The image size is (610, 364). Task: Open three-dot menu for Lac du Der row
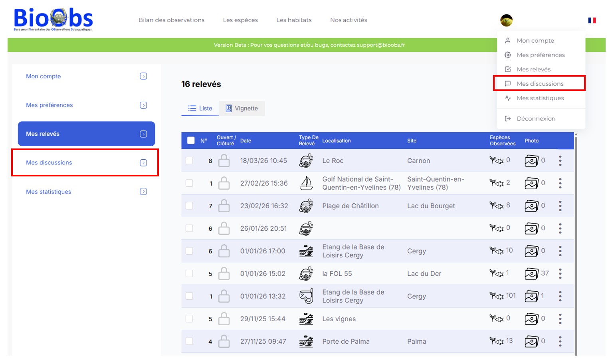coord(560,274)
